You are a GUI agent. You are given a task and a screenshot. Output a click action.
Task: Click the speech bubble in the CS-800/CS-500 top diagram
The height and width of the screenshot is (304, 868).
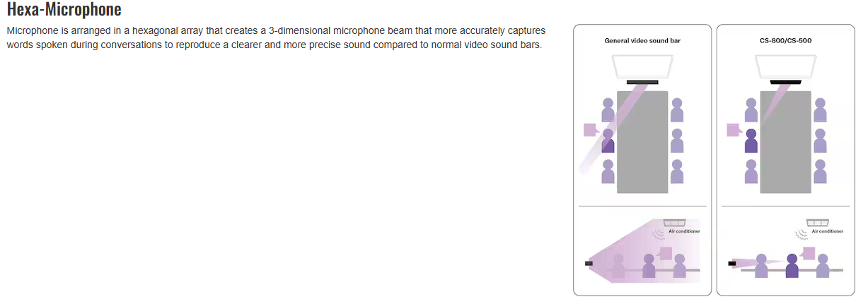pyautogui.click(x=734, y=130)
